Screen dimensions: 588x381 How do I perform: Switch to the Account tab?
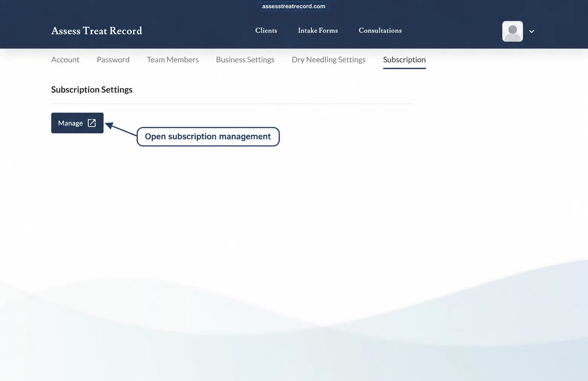(65, 60)
